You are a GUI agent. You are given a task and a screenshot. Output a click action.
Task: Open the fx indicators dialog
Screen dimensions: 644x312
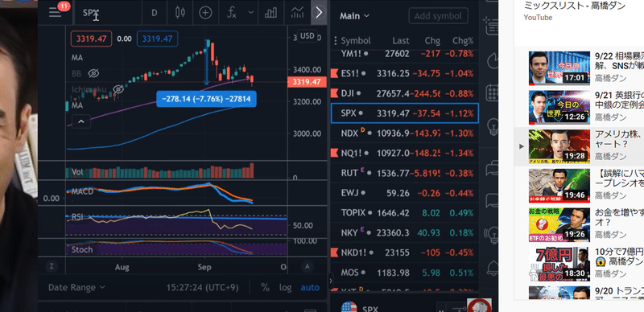click(x=232, y=13)
